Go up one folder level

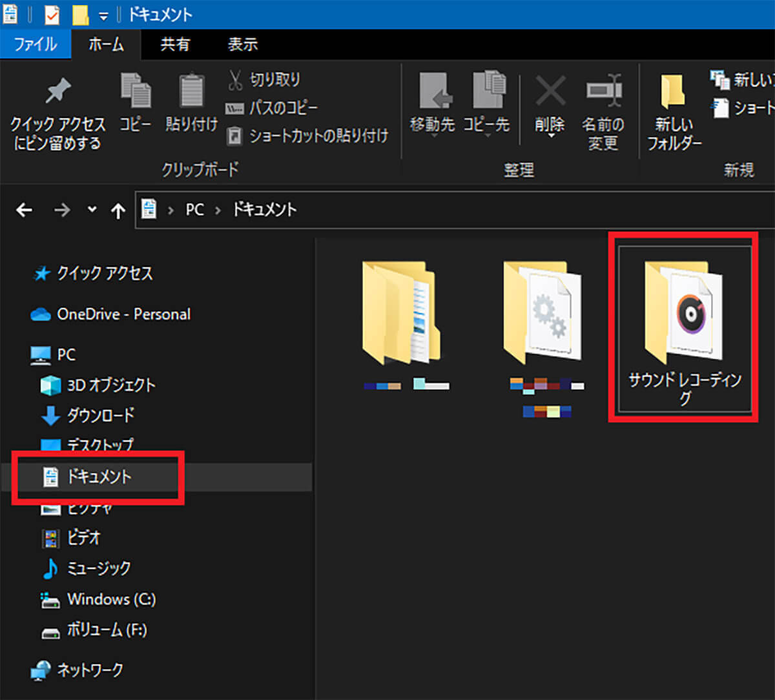[x=118, y=211]
